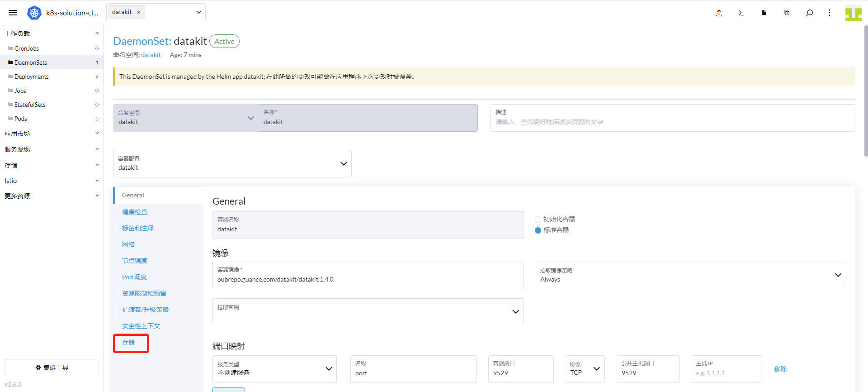868x392 pixels.
Task: Open Pods in the sidebar
Action: tap(52, 119)
